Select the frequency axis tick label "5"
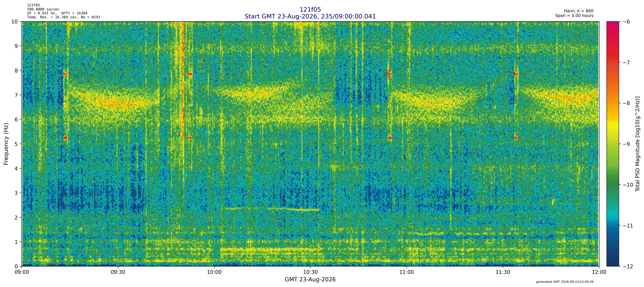The image size is (644, 287). click(x=16, y=144)
